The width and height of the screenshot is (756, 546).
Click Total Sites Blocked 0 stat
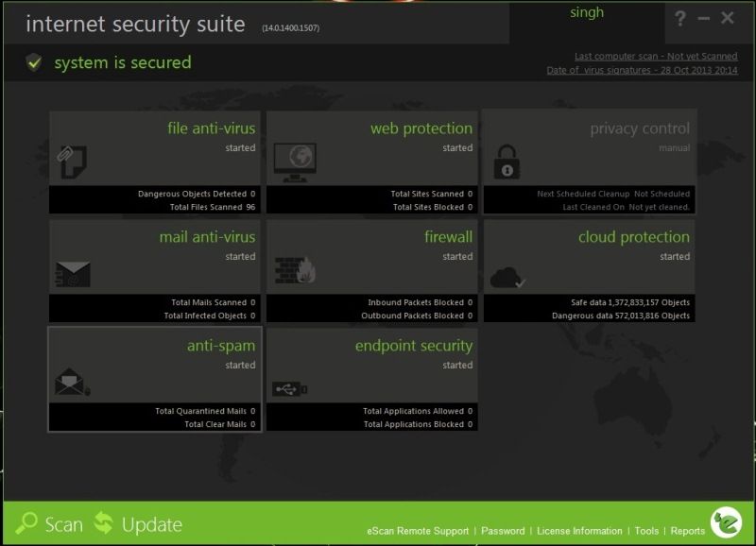point(433,207)
